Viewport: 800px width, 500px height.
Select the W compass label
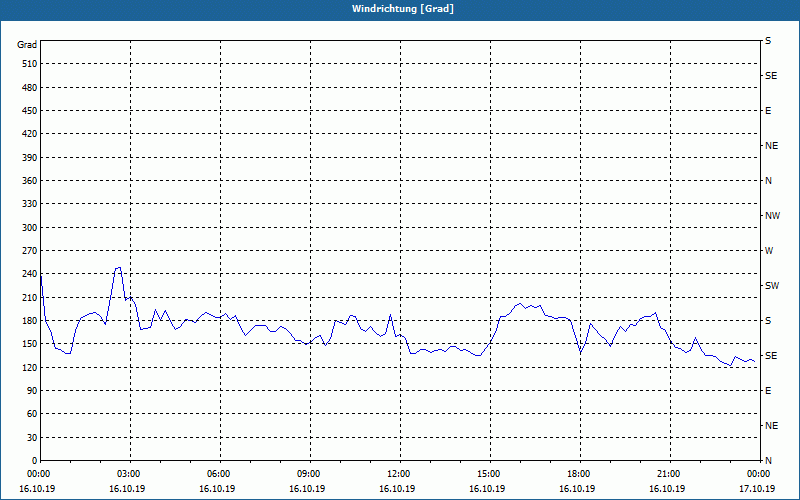point(769,251)
